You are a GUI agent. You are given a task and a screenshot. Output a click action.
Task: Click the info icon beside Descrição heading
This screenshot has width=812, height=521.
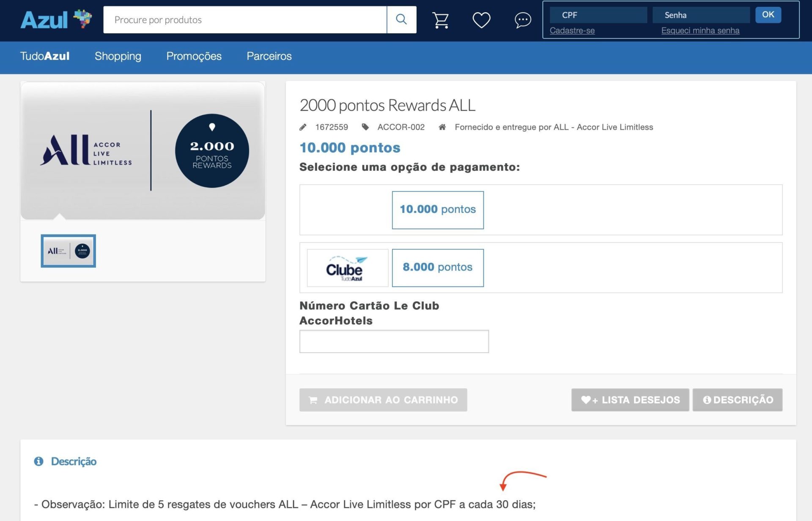(x=38, y=461)
